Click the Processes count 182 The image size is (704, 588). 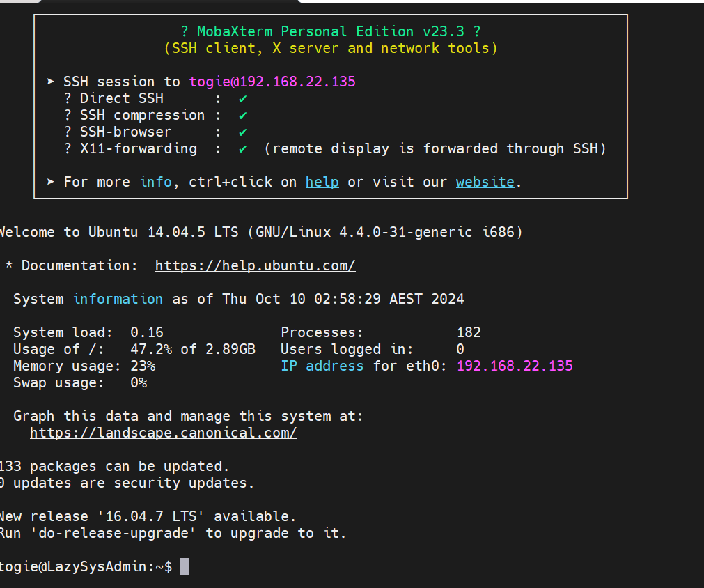pos(469,332)
